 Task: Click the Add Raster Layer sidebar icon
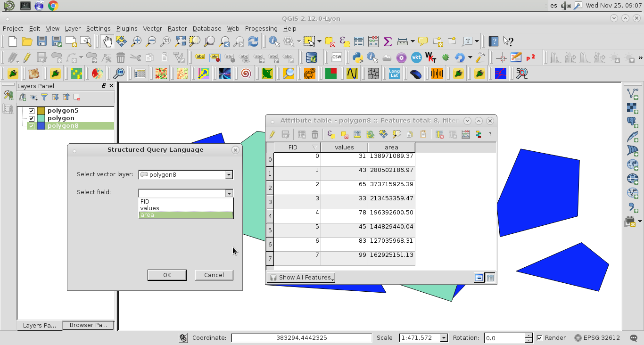tap(632, 108)
